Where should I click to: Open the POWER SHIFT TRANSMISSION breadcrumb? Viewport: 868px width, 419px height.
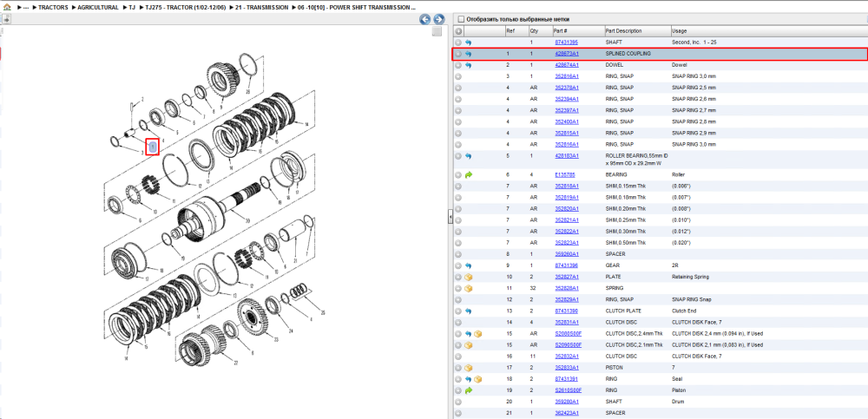pos(356,8)
